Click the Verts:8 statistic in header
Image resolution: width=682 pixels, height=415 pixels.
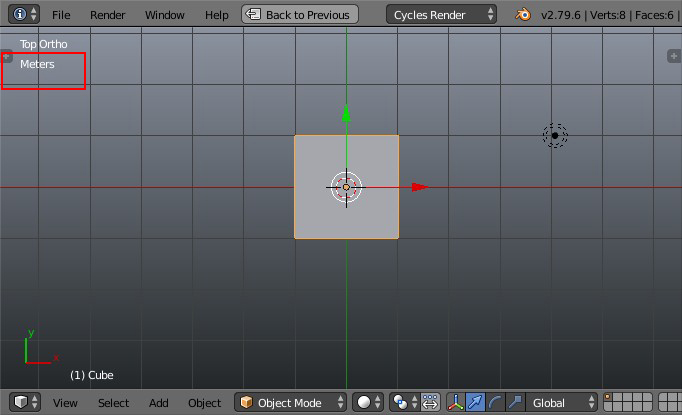point(608,15)
